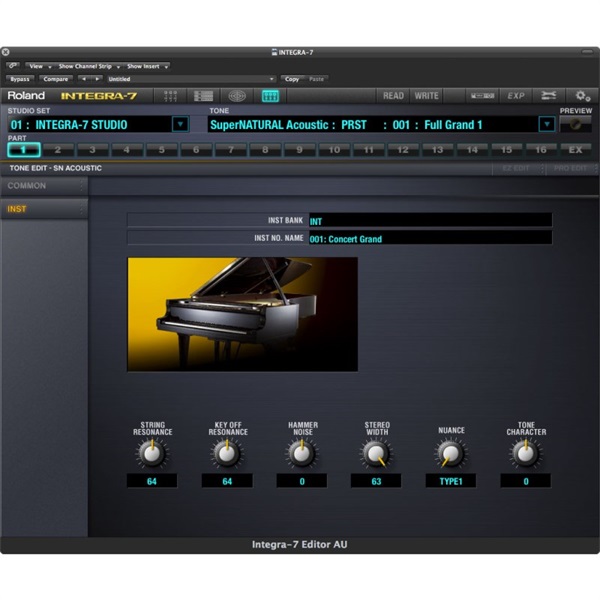Image resolution: width=600 pixels, height=600 pixels.
Task: Click the Roland INTEGRA-7 logo
Action: pyautogui.click(x=72, y=96)
